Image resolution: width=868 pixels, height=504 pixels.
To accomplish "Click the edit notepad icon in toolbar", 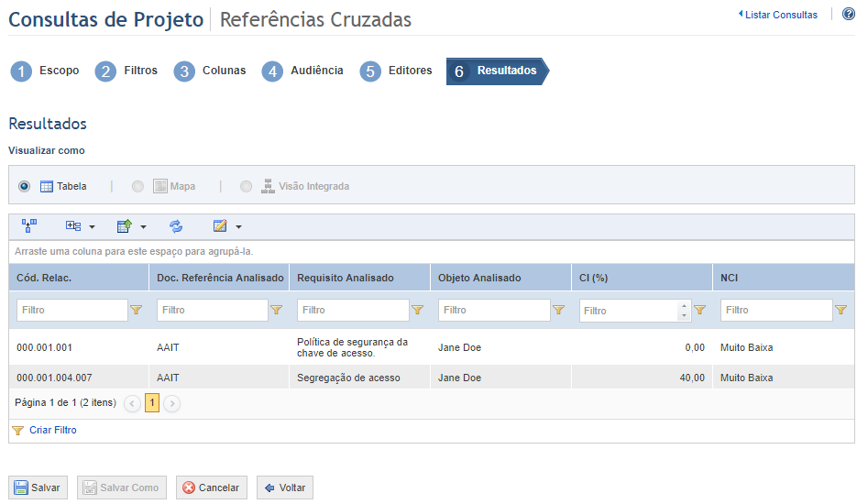I will [x=220, y=225].
